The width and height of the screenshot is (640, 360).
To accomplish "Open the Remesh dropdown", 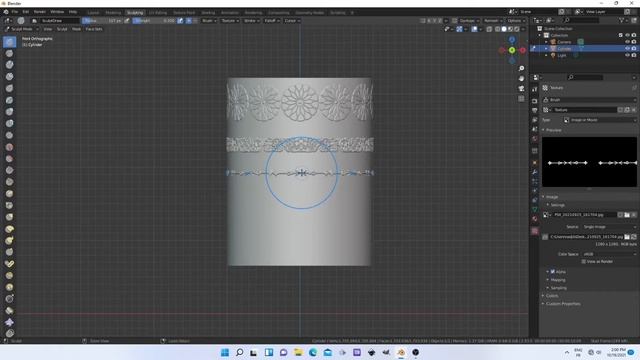I will click(493, 20).
